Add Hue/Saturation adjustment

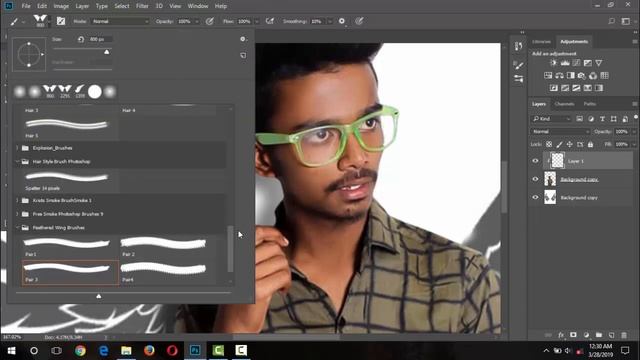(x=548, y=76)
